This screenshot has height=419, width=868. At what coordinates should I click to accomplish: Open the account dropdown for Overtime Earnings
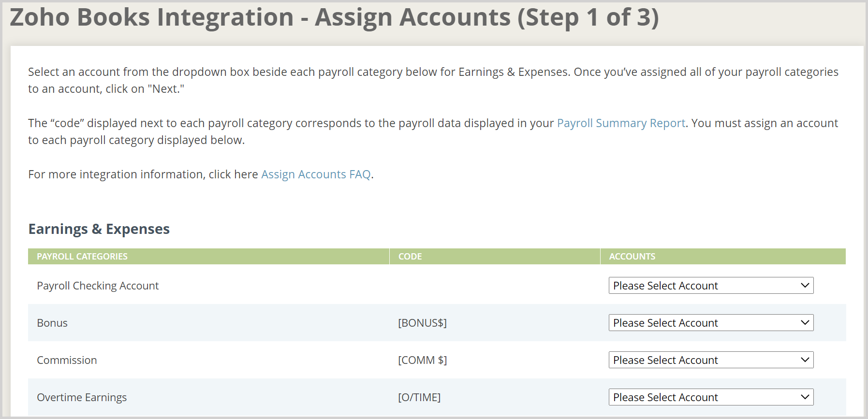[710, 397]
